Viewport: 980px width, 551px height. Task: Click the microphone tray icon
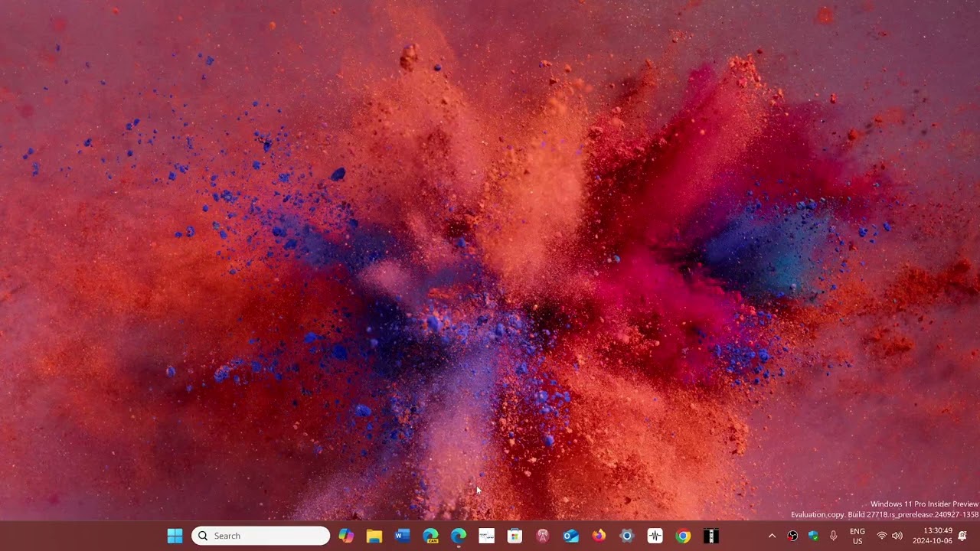tap(834, 536)
